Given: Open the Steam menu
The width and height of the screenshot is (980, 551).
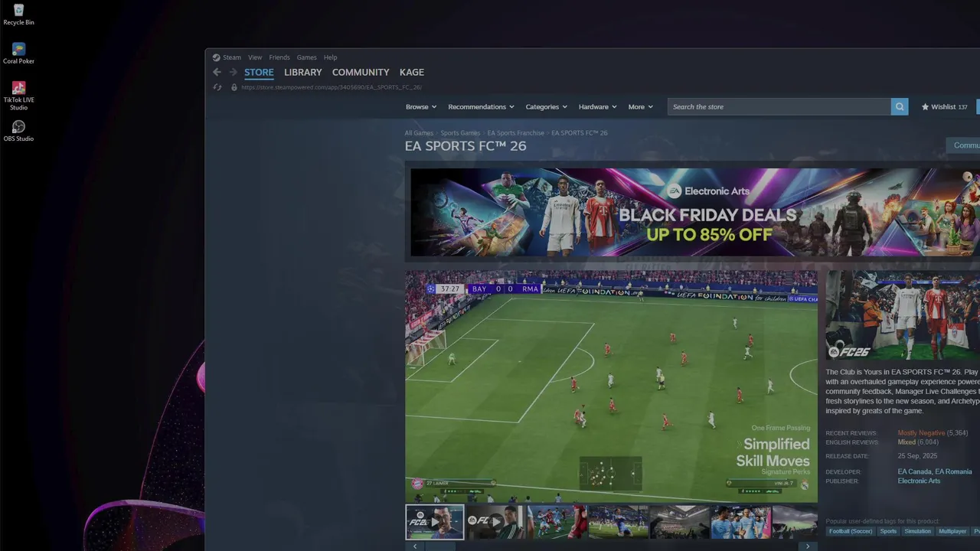Looking at the screenshot, I should [231, 57].
